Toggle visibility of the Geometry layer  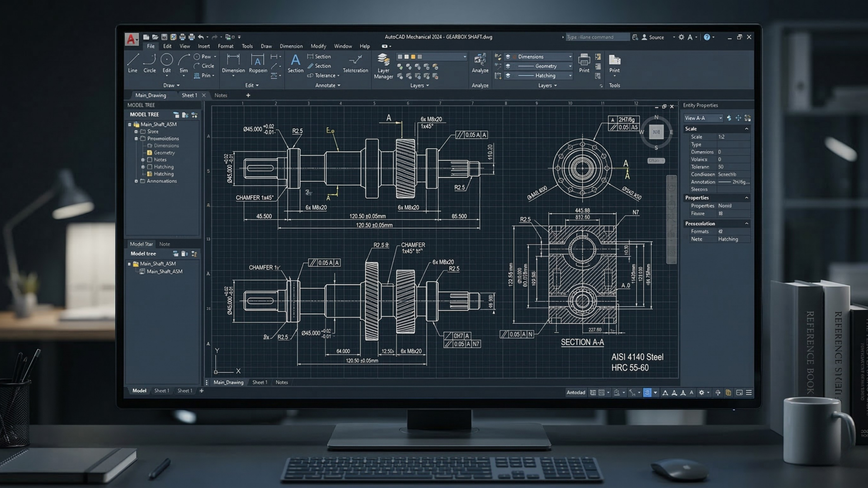(508, 66)
